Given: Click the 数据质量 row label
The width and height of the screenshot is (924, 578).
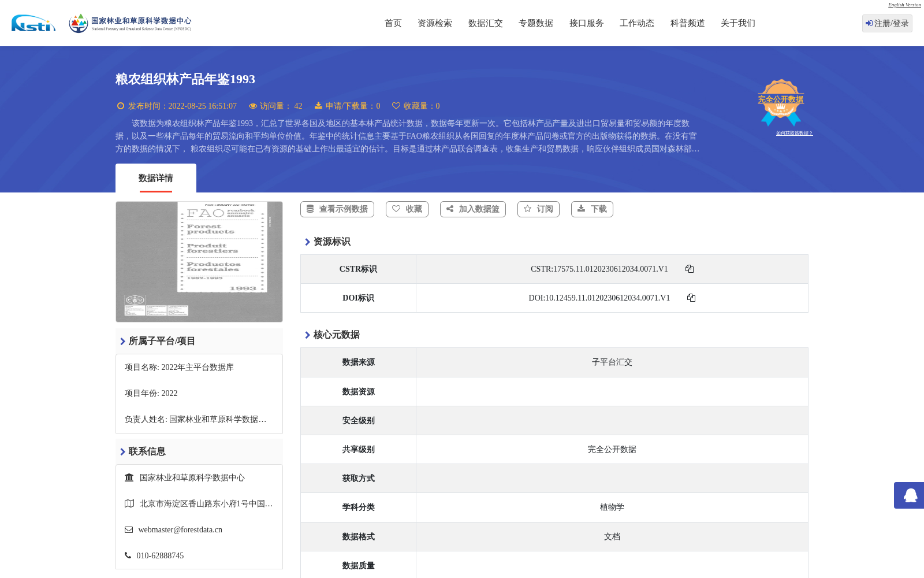Looking at the screenshot, I should point(358,565).
